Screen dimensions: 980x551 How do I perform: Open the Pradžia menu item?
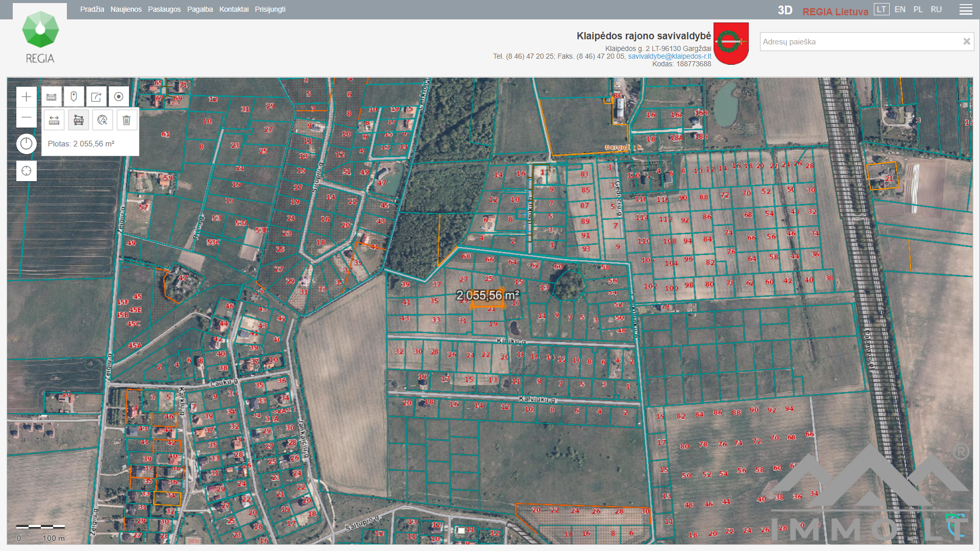coord(92,9)
